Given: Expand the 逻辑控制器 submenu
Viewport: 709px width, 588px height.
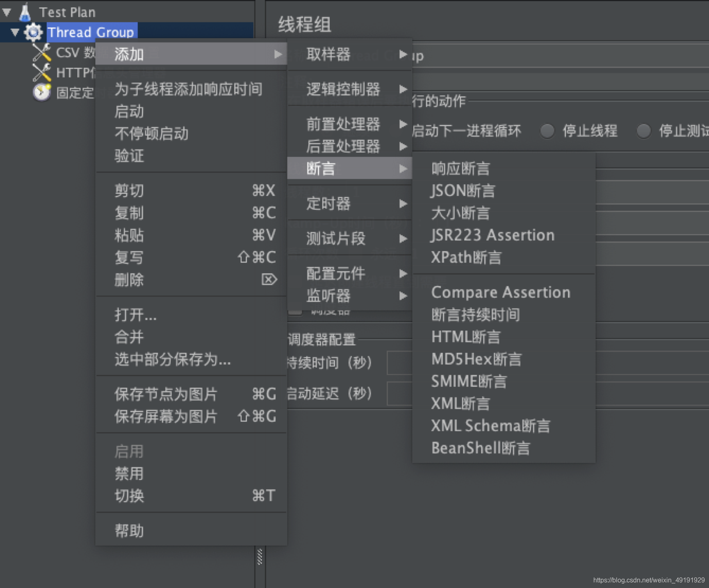Looking at the screenshot, I should [350, 89].
